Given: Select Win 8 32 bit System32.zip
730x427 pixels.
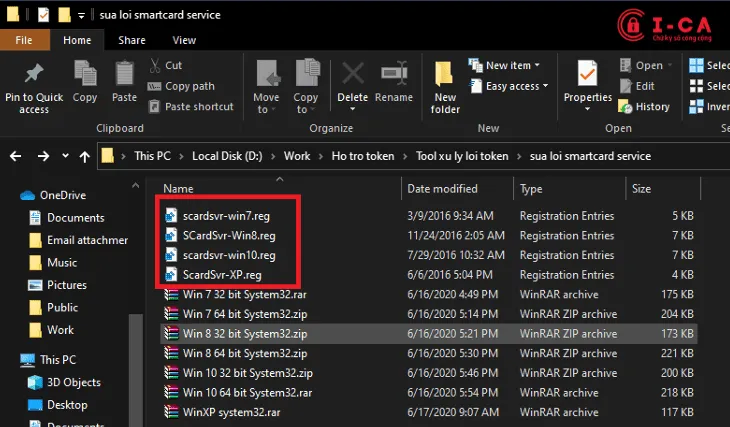Looking at the screenshot, I should (429, 334).
